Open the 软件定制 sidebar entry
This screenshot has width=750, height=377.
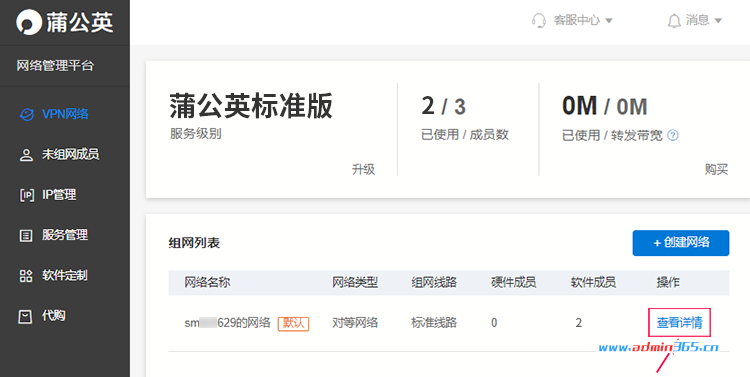click(65, 275)
